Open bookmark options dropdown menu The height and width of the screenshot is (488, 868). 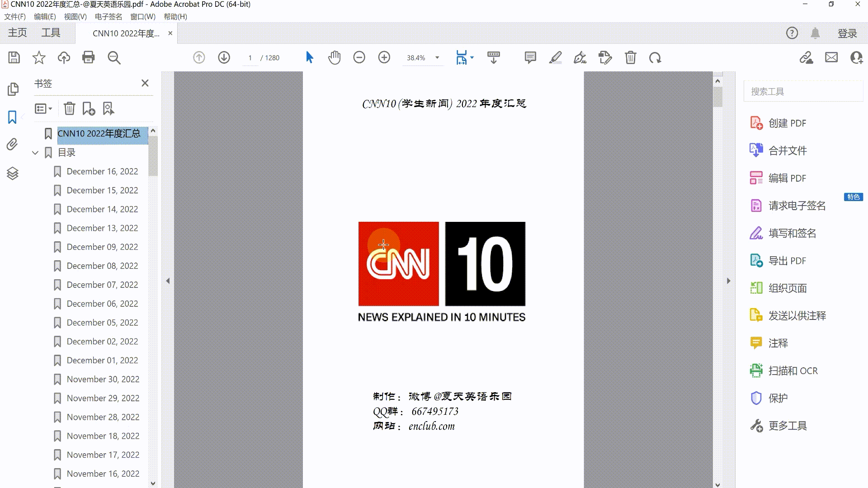43,108
